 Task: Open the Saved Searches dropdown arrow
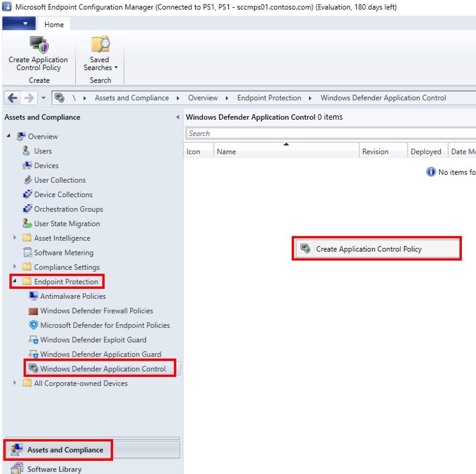[116, 67]
